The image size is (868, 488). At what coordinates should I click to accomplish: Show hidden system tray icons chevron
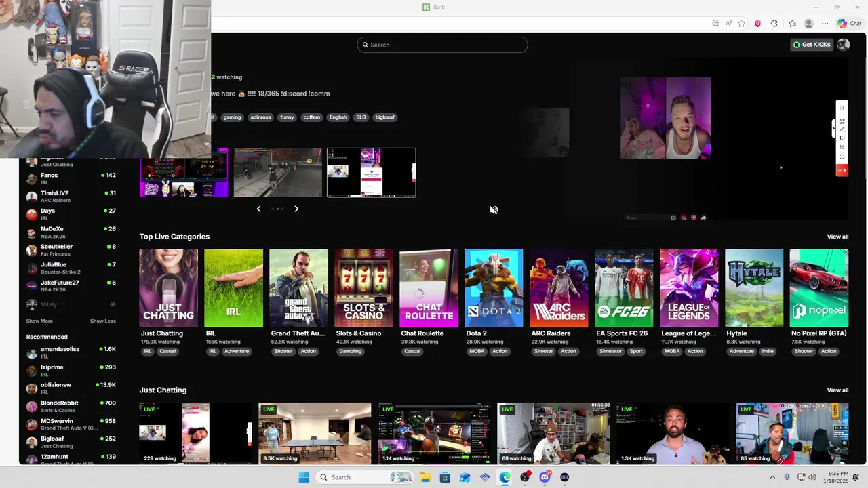click(x=772, y=477)
